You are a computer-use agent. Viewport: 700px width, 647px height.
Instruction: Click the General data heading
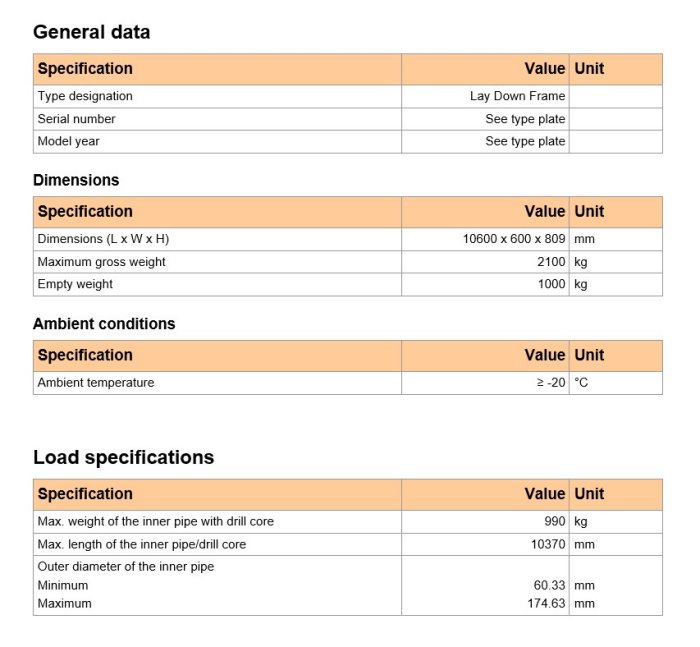92,32
